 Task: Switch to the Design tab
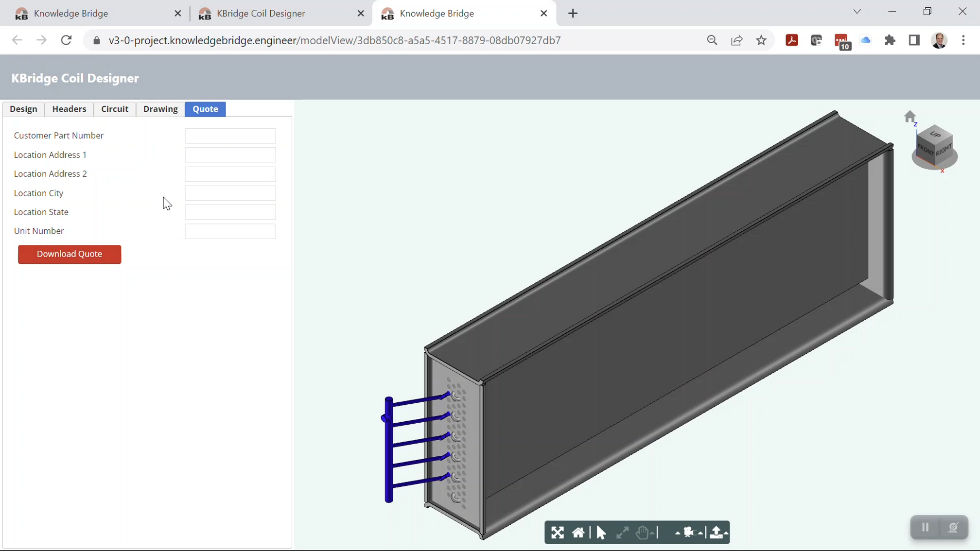[x=23, y=109]
